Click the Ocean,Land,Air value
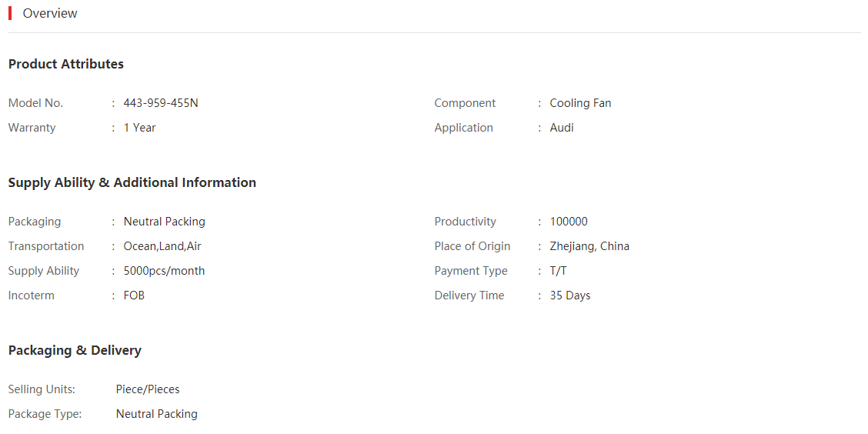Image resolution: width=868 pixels, height=434 pixels. [x=162, y=246]
